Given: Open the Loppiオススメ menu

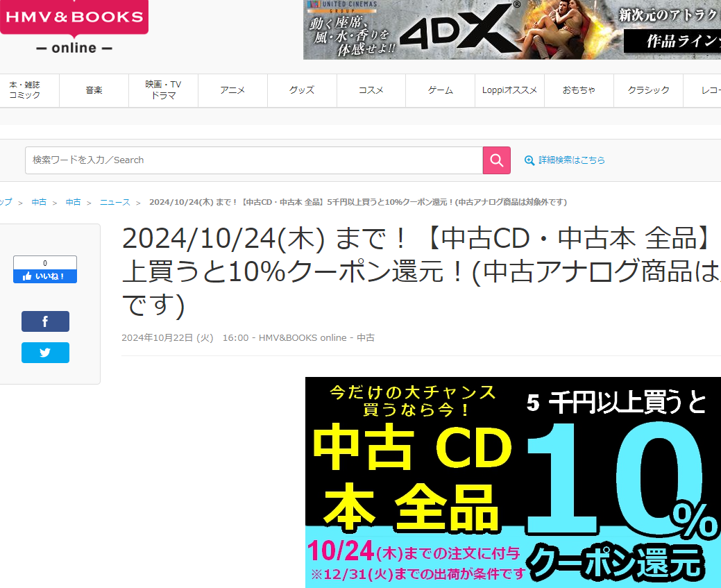Looking at the screenshot, I should pyautogui.click(x=509, y=90).
